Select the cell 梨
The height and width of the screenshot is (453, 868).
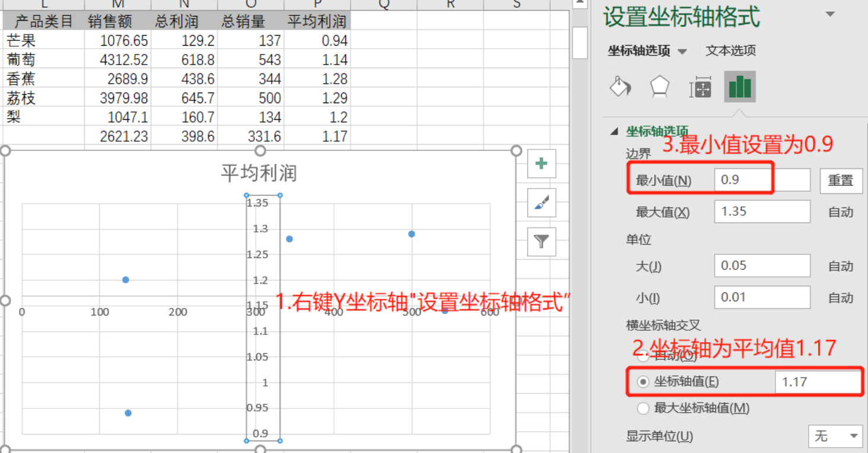(x=43, y=117)
